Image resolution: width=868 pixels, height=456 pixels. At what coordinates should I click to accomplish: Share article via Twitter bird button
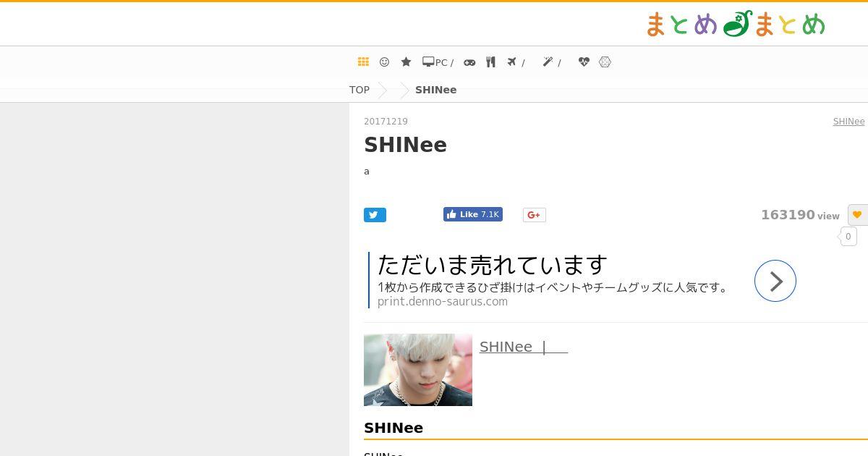[x=375, y=215]
